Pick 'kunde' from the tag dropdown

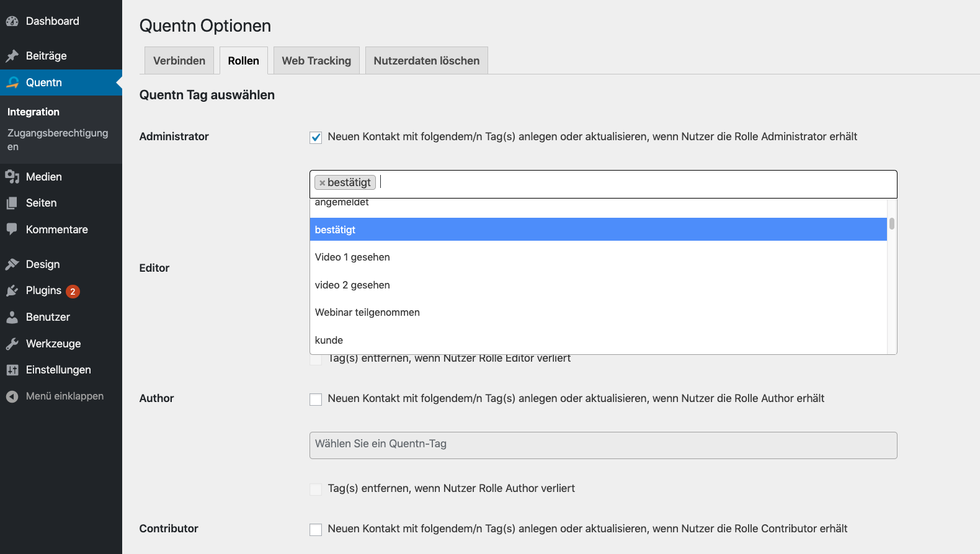[x=329, y=340]
